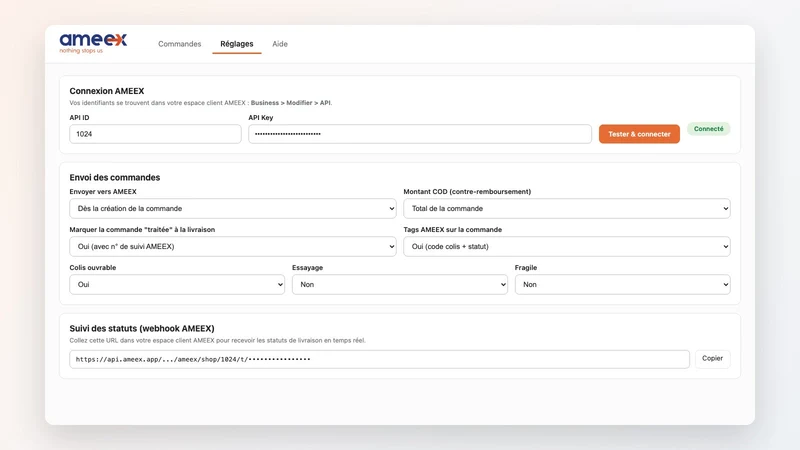
Task: Click the Business > Modifier > API text
Action: pos(291,103)
